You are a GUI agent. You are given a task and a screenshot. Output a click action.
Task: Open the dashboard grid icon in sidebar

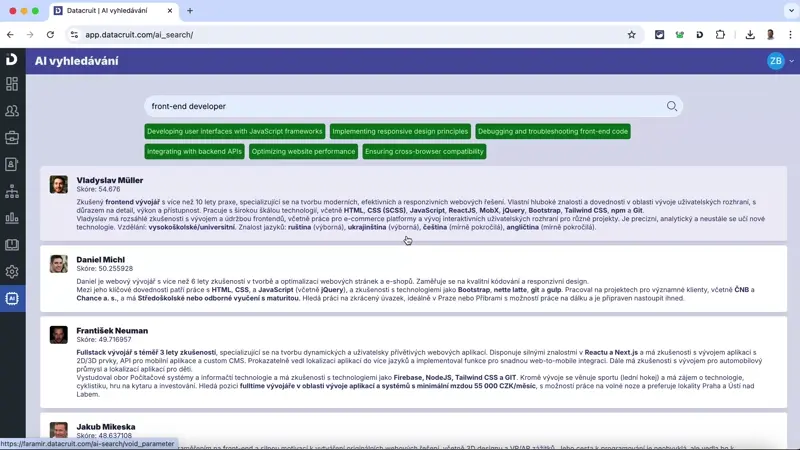coord(12,85)
